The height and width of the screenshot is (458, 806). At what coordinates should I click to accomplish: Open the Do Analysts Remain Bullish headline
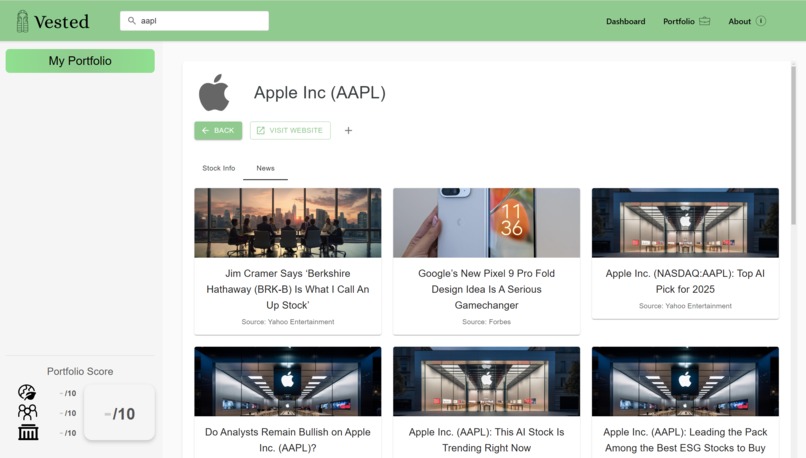[288, 440]
